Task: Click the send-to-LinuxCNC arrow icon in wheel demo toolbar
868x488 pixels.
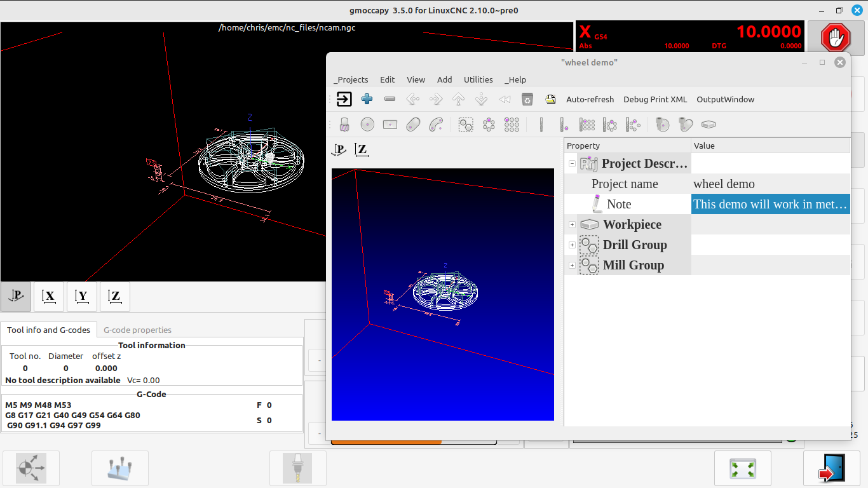Action: pyautogui.click(x=344, y=99)
